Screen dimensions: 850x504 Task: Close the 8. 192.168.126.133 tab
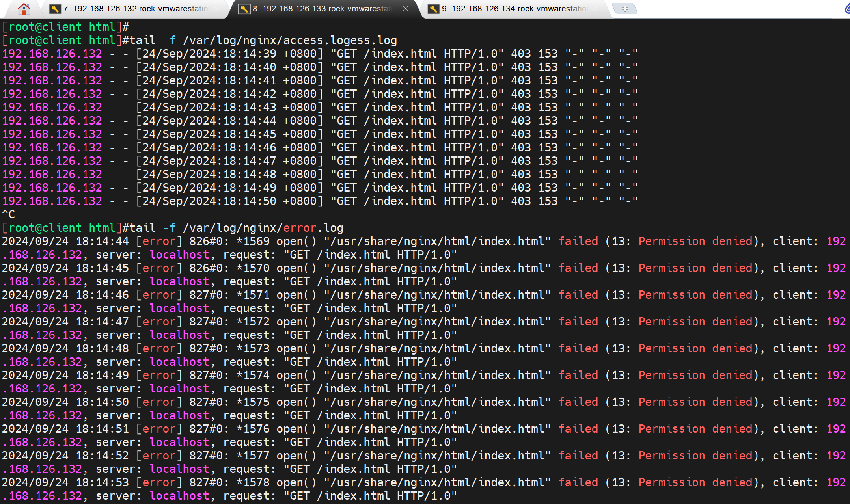pyautogui.click(x=405, y=9)
